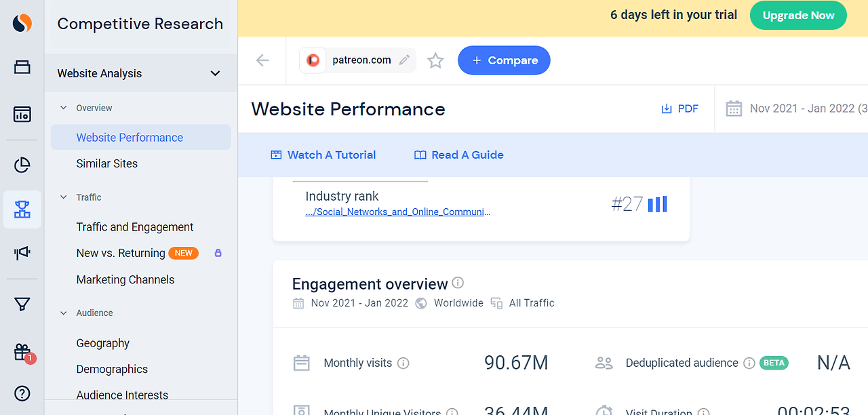Click Watch A Tutorial link
The image size is (868, 415).
click(323, 155)
